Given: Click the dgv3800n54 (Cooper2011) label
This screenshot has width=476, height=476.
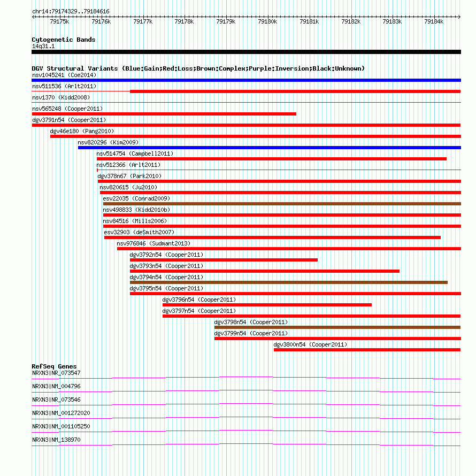Looking at the screenshot, I should (310, 344).
